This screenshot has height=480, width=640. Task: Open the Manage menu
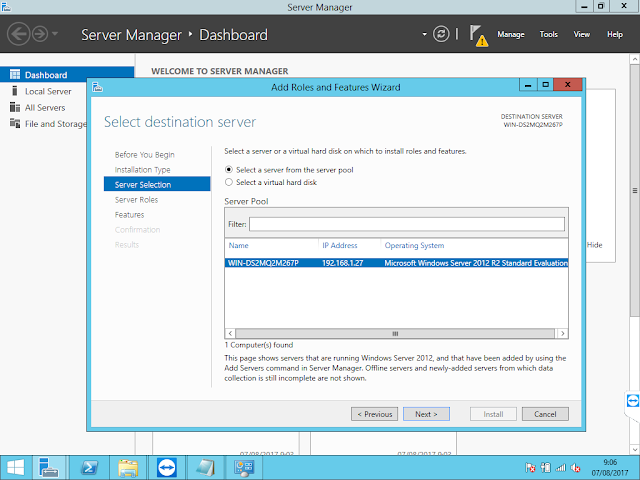click(511, 34)
